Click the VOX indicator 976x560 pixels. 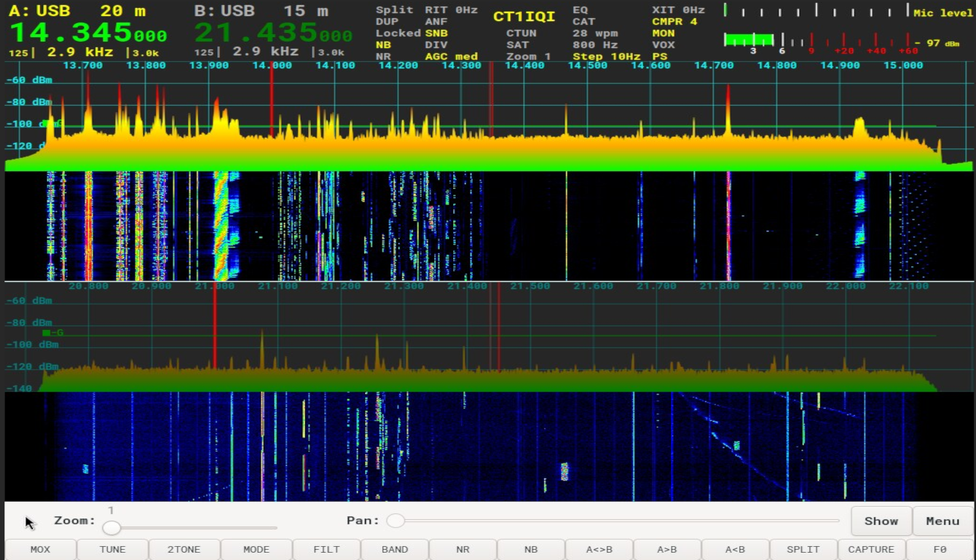point(663,44)
